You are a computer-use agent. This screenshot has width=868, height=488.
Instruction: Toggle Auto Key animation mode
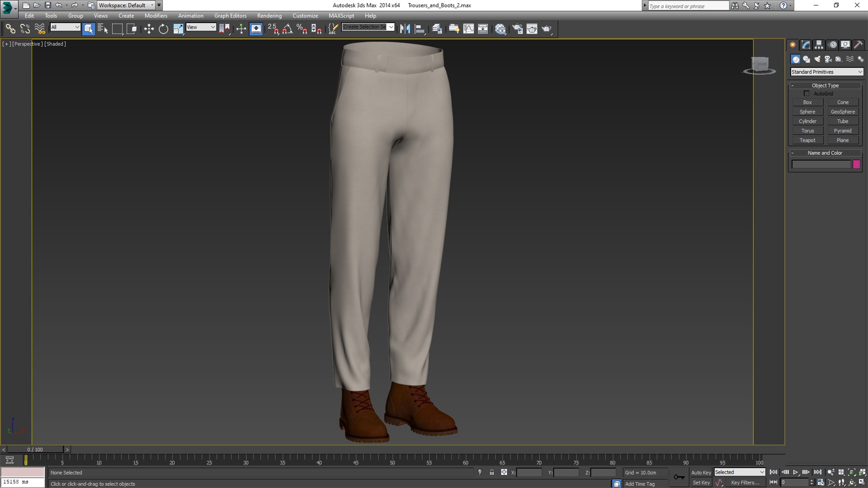701,472
